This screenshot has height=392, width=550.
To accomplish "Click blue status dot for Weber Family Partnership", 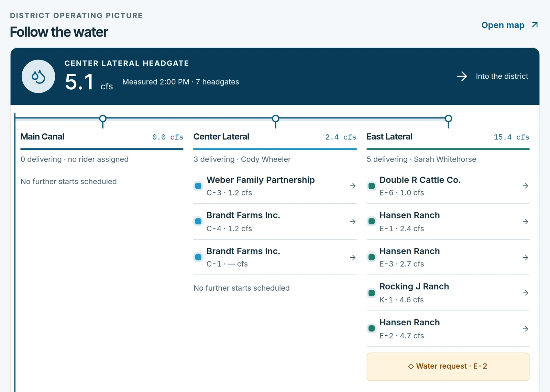I will [198, 186].
